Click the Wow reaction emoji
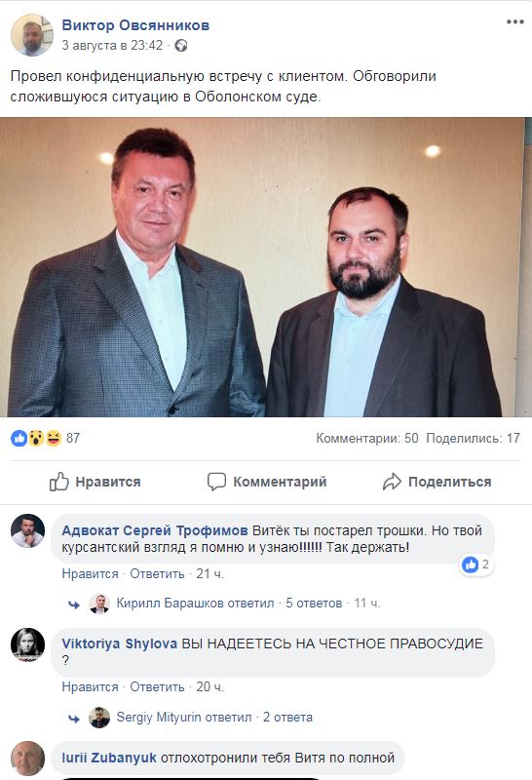Image resolution: width=532 pixels, height=780 pixels. [36, 438]
